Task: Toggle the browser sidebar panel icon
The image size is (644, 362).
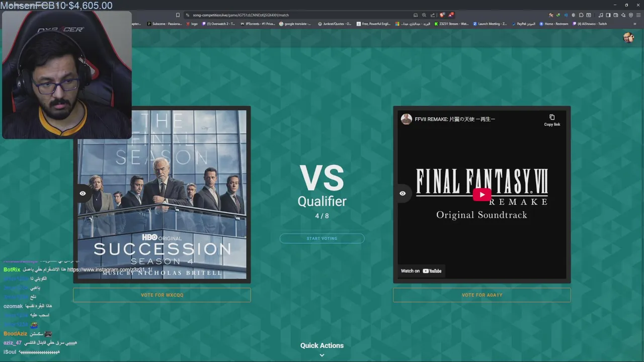Action: (608, 15)
